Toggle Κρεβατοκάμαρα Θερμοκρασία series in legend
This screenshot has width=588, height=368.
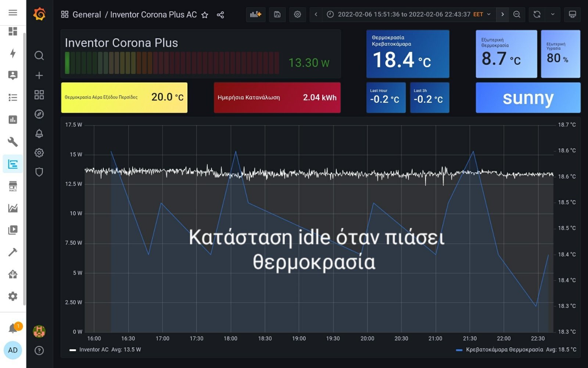coord(504,350)
